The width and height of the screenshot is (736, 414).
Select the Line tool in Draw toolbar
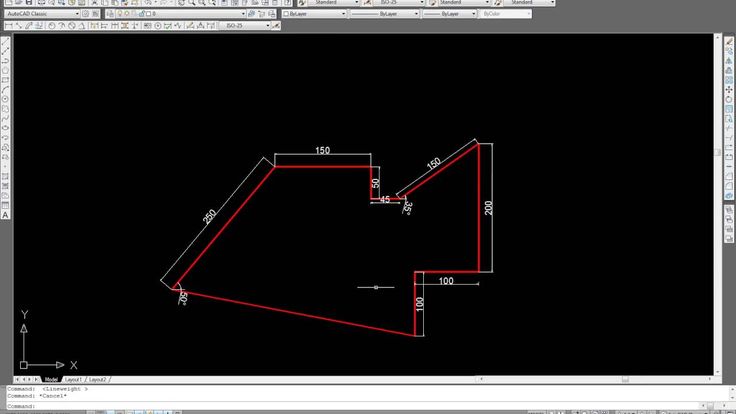tap(5, 41)
